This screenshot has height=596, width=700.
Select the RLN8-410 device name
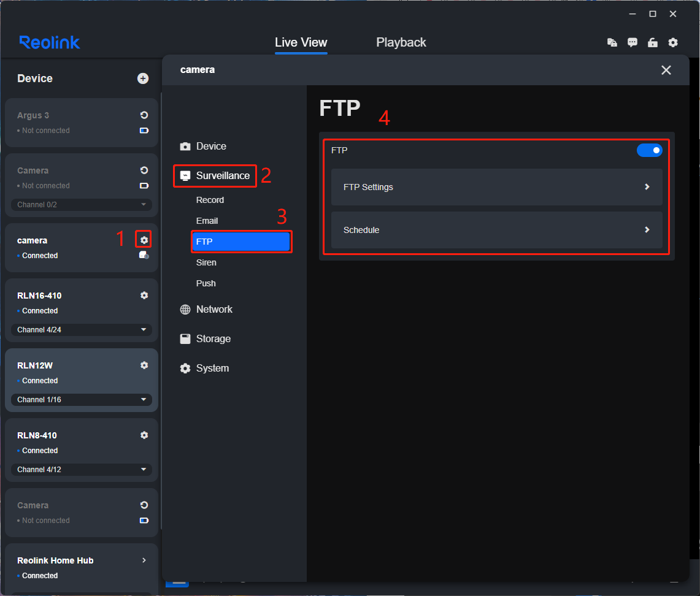(x=37, y=435)
